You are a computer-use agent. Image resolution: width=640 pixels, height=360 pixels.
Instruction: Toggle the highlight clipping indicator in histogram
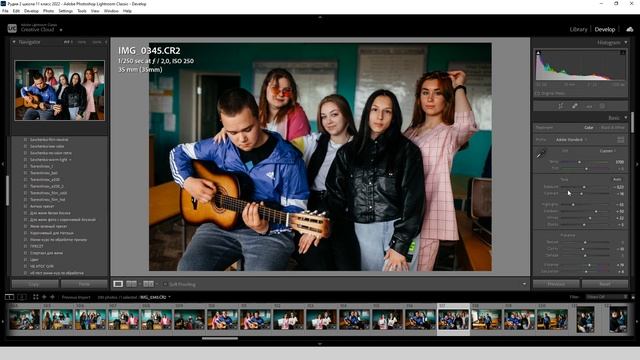coord(623,53)
